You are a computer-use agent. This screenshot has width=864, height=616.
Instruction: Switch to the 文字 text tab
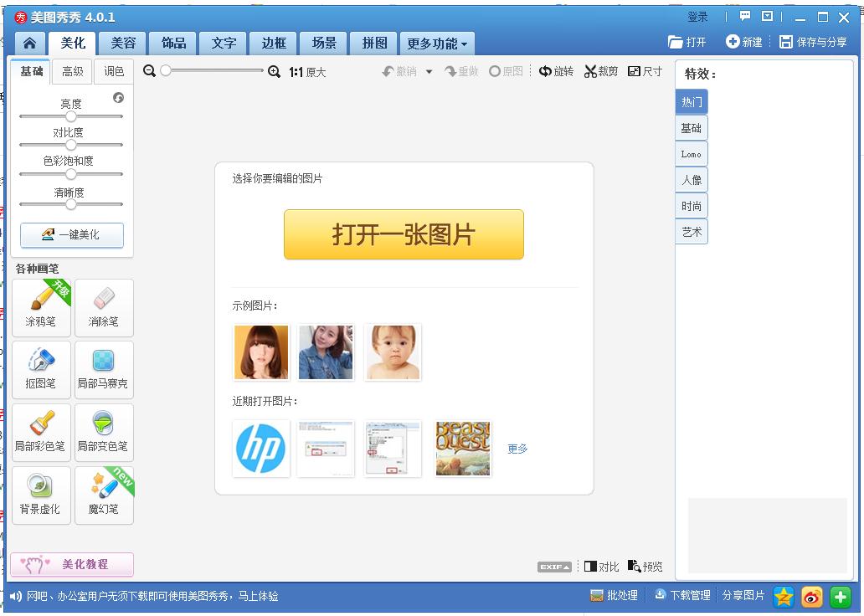coord(224,43)
